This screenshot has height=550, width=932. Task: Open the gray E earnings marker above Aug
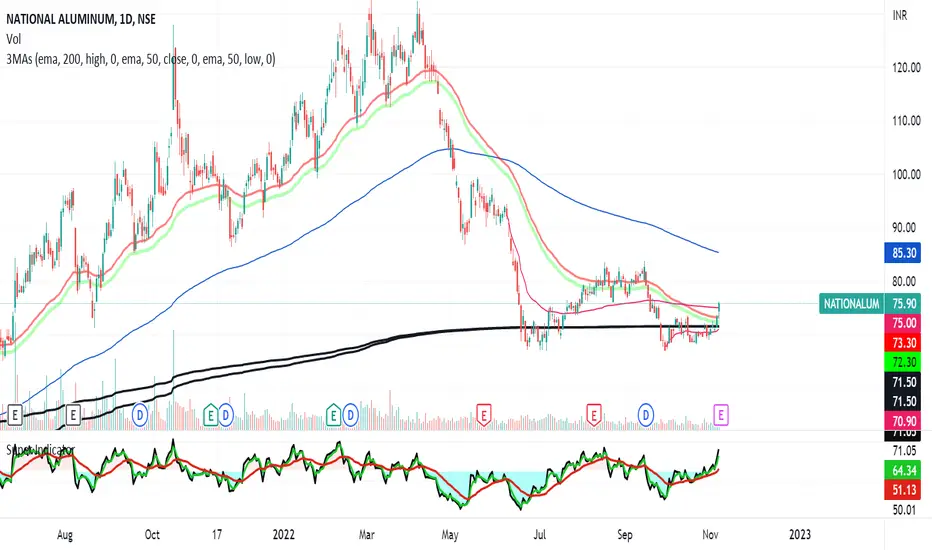(73, 414)
